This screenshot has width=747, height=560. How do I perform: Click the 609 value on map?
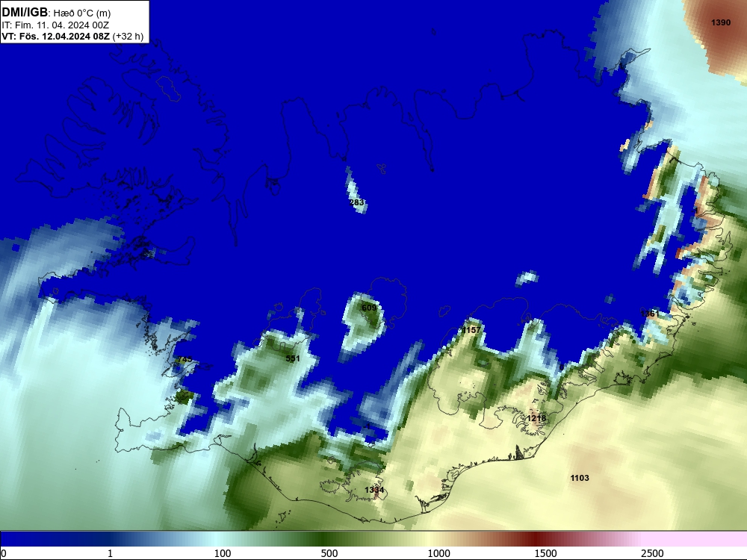[x=369, y=308]
